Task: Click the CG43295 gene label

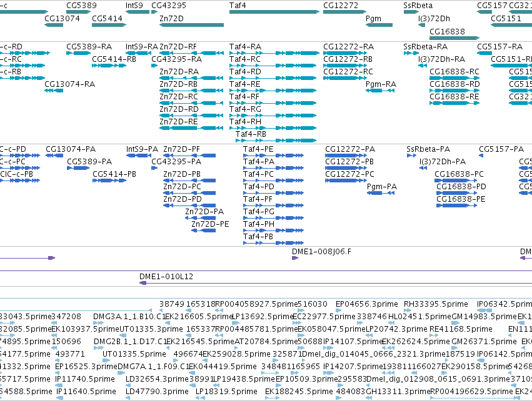Action: tap(169, 6)
